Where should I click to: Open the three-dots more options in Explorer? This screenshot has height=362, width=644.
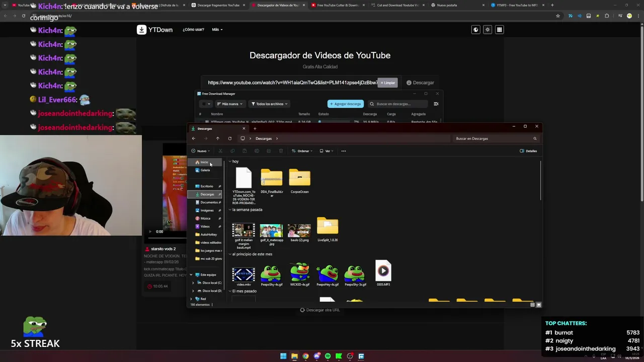coord(344,151)
